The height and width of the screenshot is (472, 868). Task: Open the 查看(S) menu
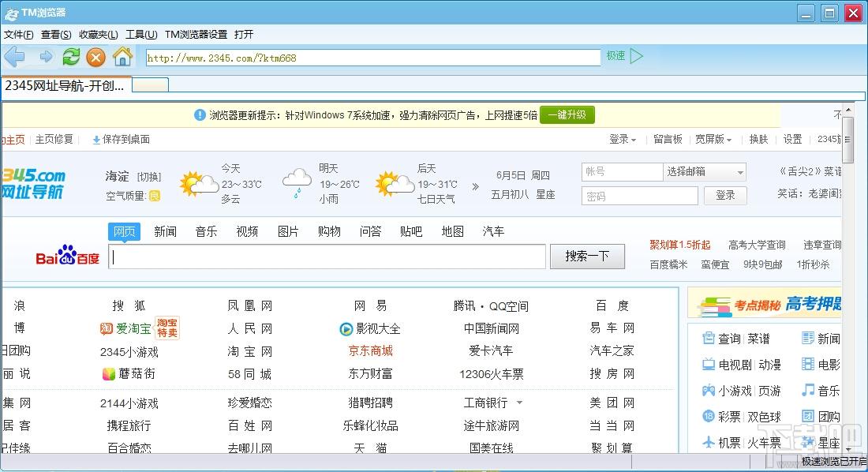pos(56,35)
